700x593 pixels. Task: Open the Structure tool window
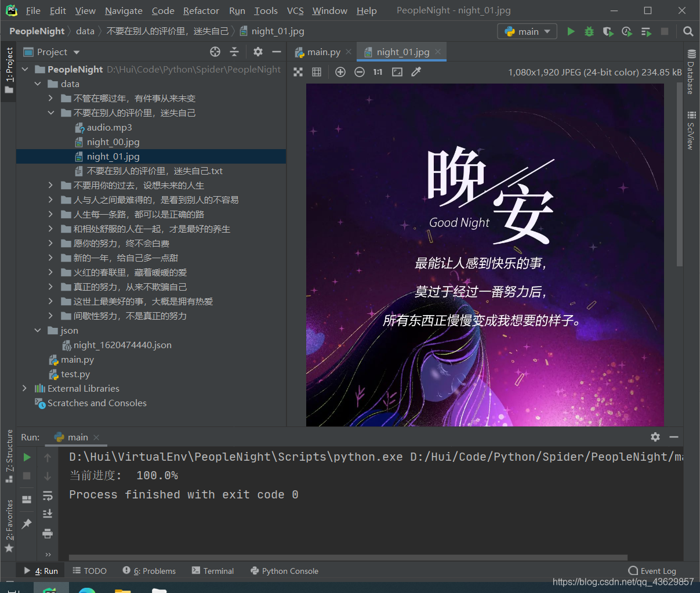pos(9,456)
